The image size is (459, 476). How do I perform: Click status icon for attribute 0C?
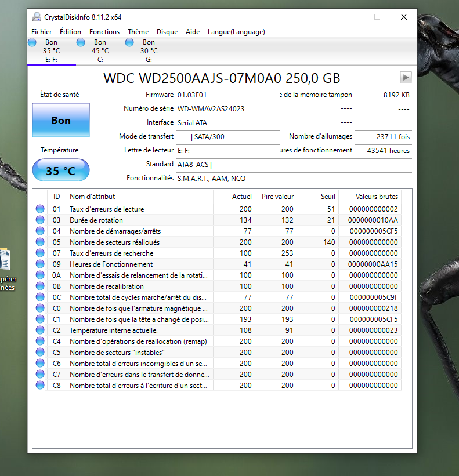pos(40,297)
